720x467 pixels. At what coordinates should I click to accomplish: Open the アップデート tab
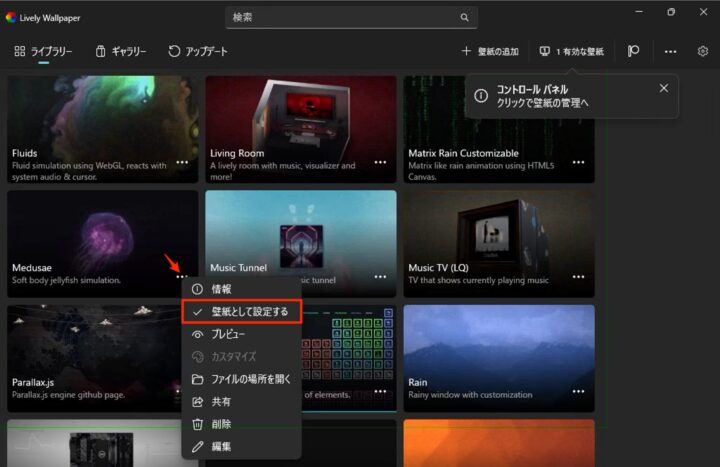[198, 51]
